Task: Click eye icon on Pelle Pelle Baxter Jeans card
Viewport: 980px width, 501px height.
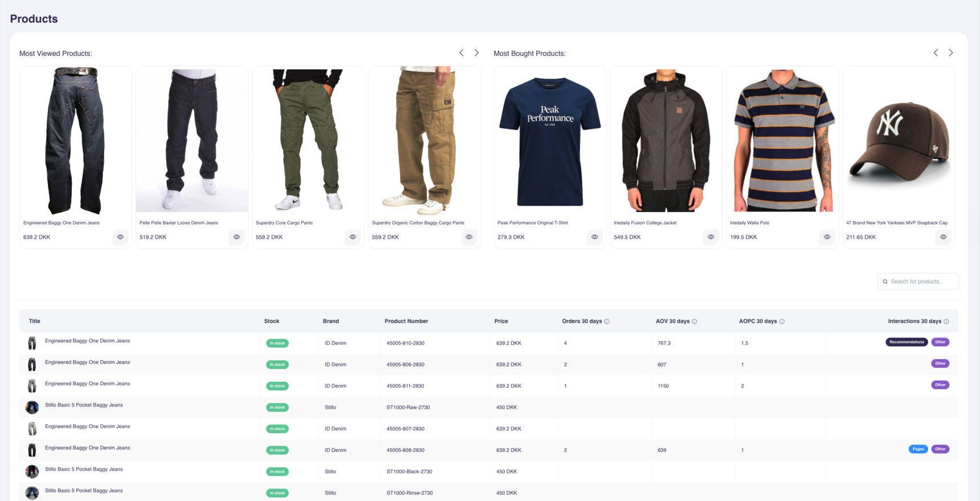Action: coord(236,237)
